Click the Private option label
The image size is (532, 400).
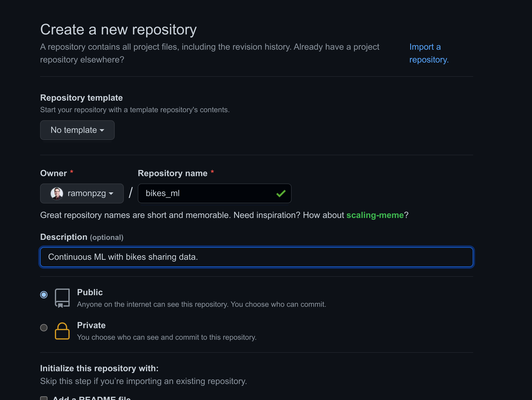(x=91, y=325)
